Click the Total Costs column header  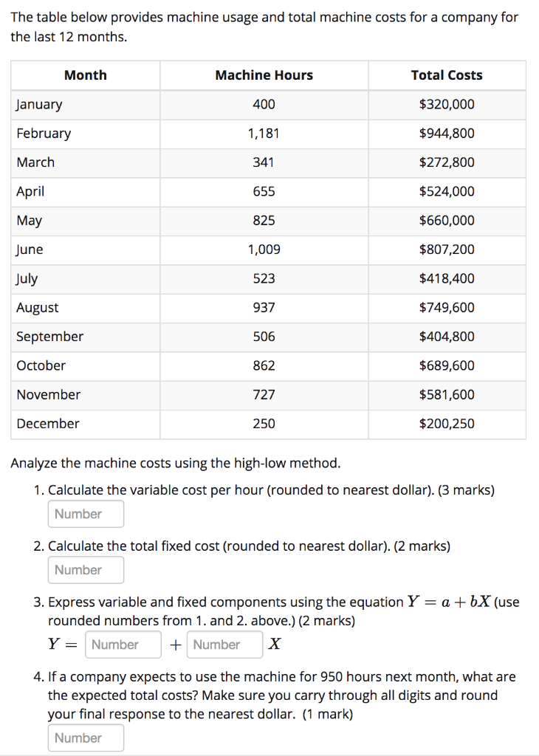(x=446, y=75)
